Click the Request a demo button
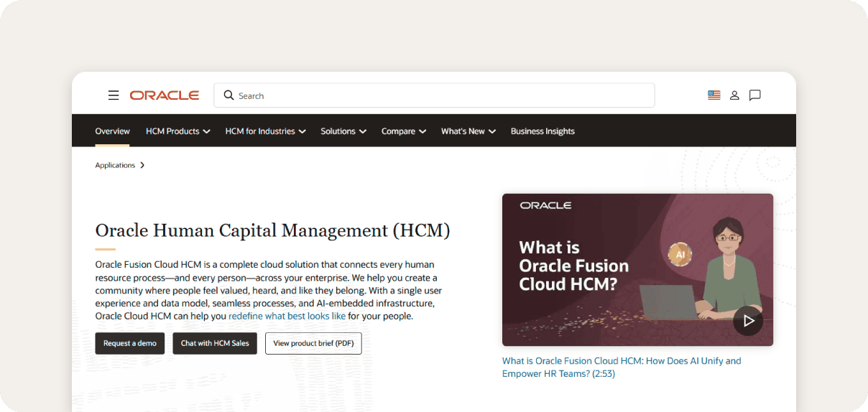The image size is (868, 412). pyautogui.click(x=130, y=343)
